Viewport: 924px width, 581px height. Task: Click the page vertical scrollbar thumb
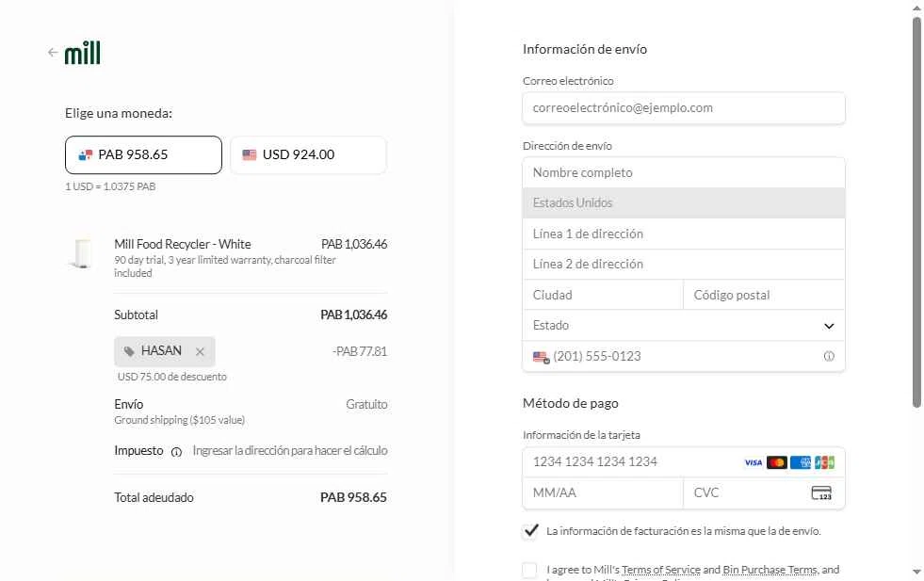916,212
